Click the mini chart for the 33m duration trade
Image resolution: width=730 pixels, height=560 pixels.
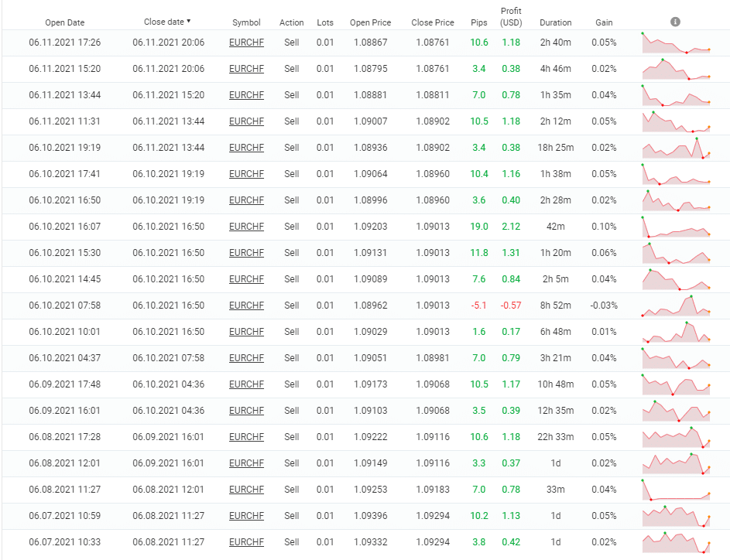676,490
